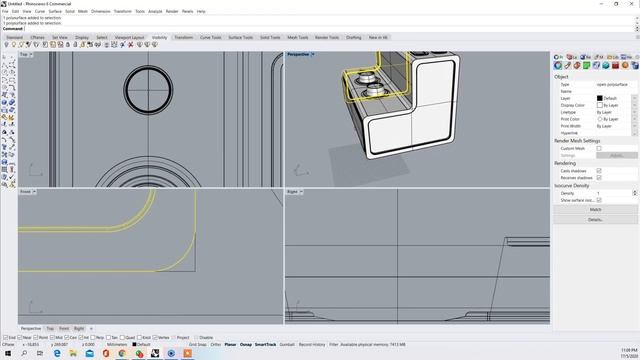
Task: Switch to the Libraries (Lib) panel tab
Action: [613, 57]
